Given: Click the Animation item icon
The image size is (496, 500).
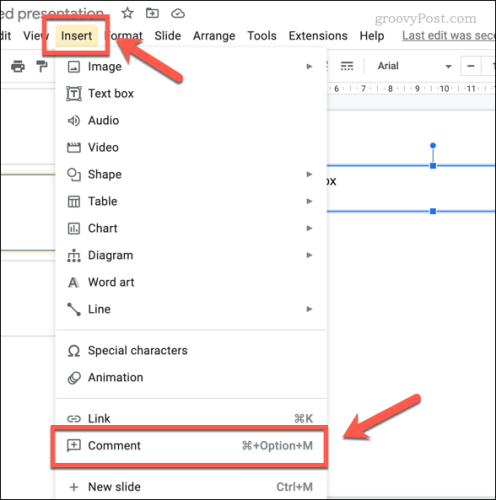Looking at the screenshot, I should pos(74,378).
